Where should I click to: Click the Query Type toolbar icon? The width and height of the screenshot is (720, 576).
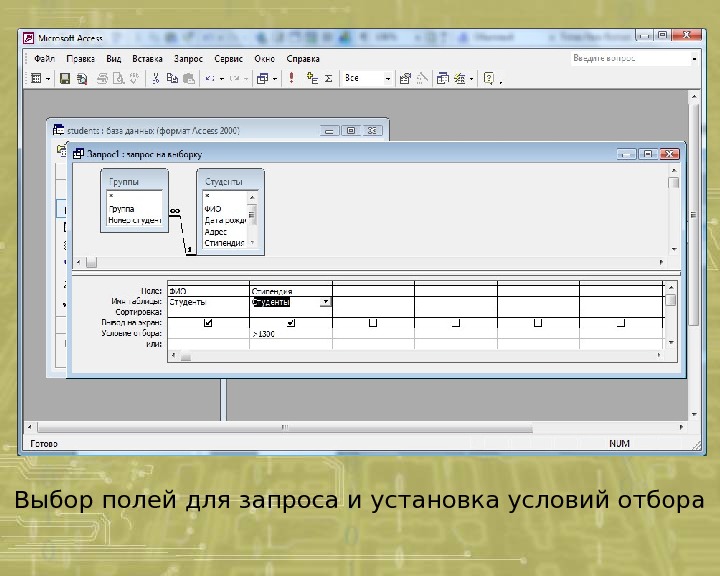click(263, 79)
